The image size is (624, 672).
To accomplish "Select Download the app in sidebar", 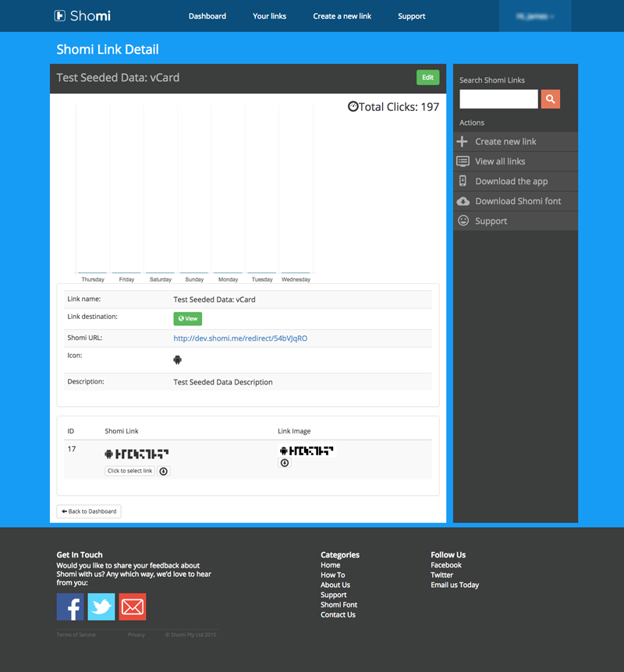I will coord(515,181).
